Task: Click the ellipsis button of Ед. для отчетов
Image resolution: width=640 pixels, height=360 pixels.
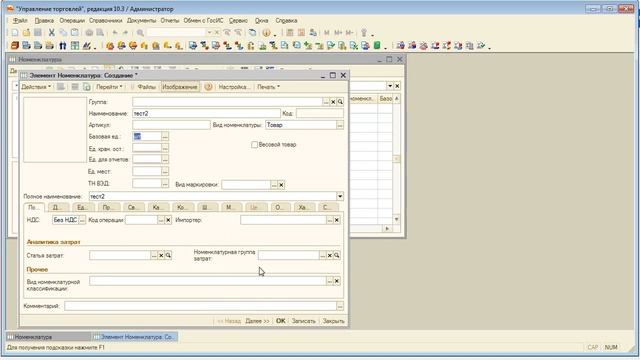Action: [x=165, y=160]
